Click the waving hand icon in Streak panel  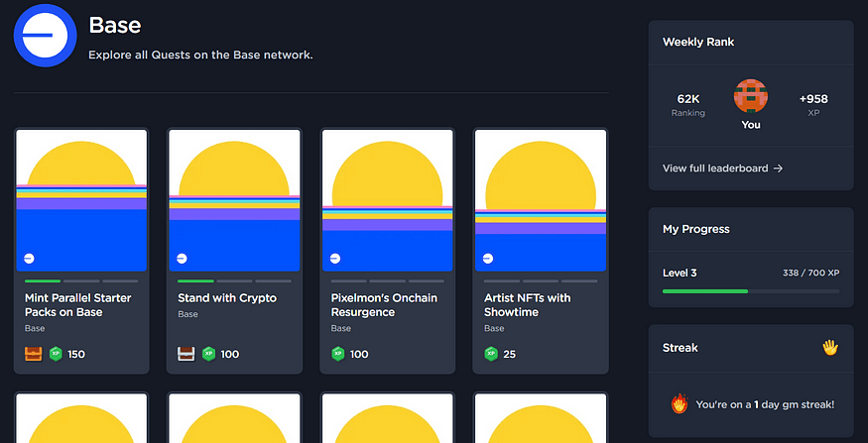click(x=829, y=348)
